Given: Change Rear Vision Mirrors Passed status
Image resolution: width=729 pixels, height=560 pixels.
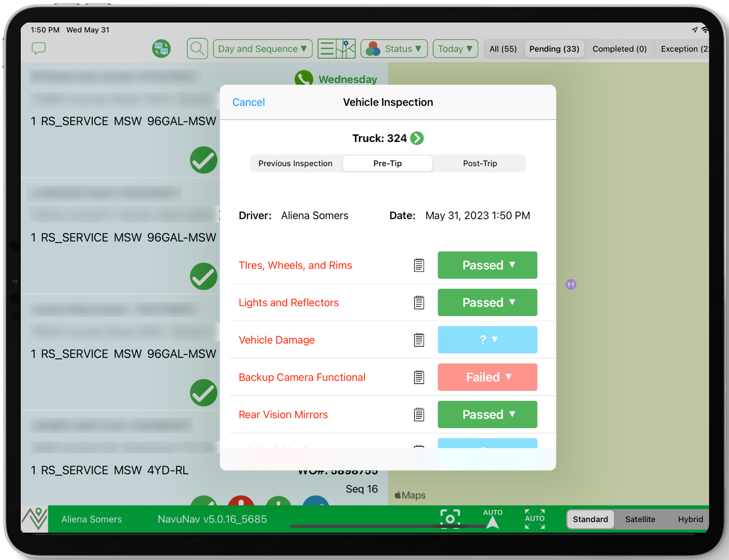Looking at the screenshot, I should [x=487, y=414].
